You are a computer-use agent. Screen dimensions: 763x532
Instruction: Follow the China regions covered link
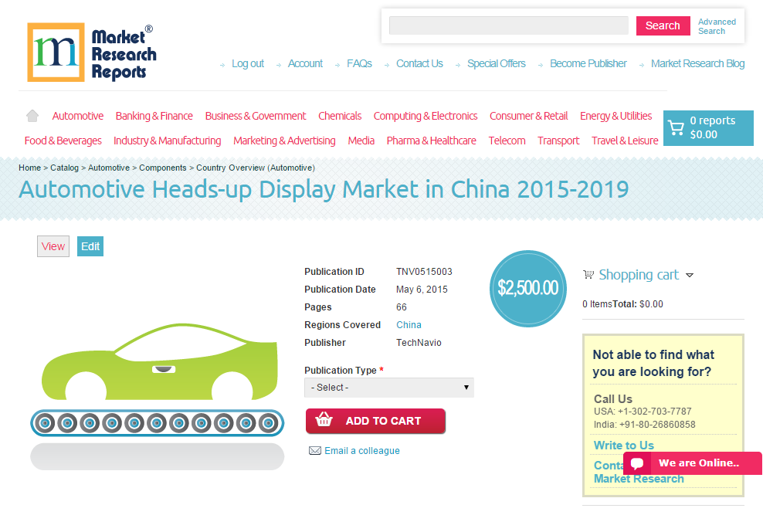[x=408, y=324]
